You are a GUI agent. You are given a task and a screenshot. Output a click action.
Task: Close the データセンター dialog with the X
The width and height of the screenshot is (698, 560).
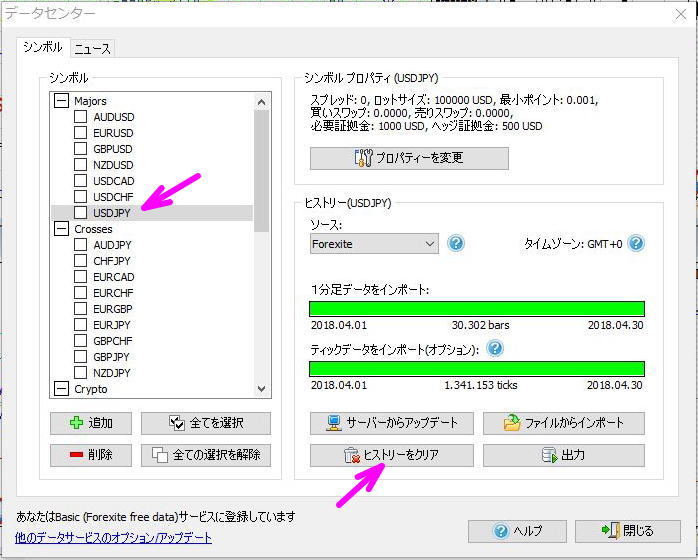681,15
